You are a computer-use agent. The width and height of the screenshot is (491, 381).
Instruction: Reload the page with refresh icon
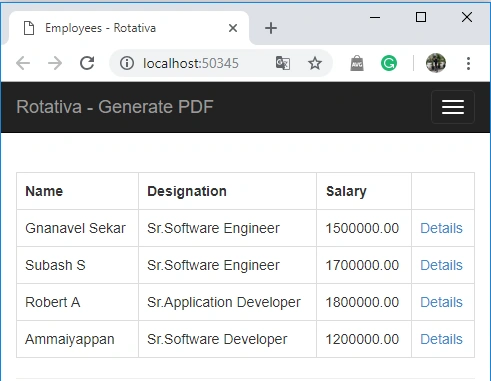point(87,63)
